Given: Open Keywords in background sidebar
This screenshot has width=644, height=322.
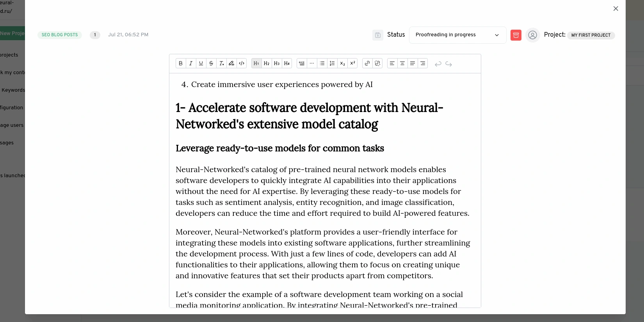Looking at the screenshot, I should click(13, 90).
